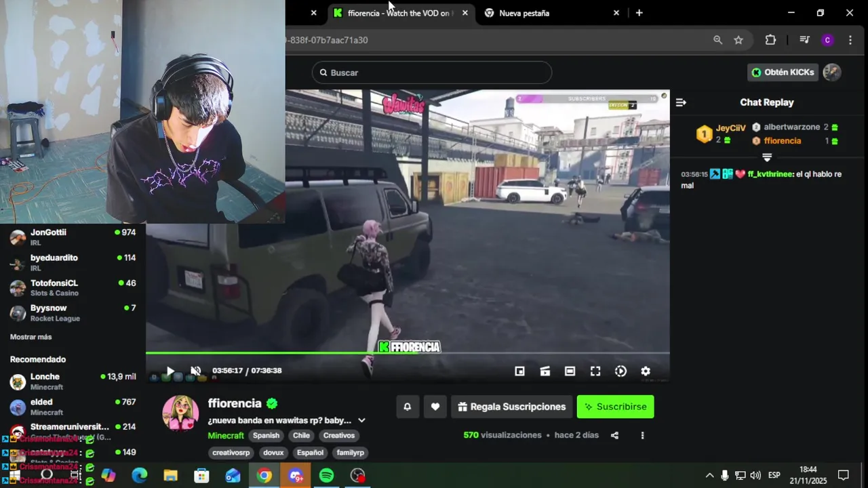Open Spotify from the taskbar
The image size is (868, 488).
pos(326,476)
